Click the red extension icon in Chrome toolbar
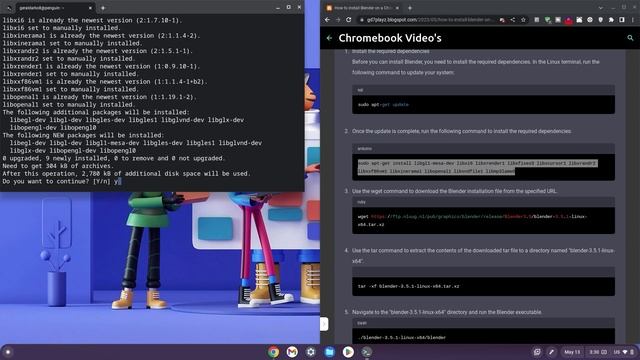Screen dimensions: 640x360 pyautogui.click(x=568, y=20)
